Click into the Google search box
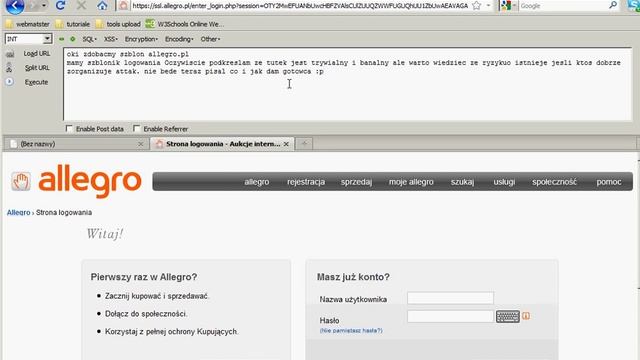The height and width of the screenshot is (360, 640). [563, 6]
